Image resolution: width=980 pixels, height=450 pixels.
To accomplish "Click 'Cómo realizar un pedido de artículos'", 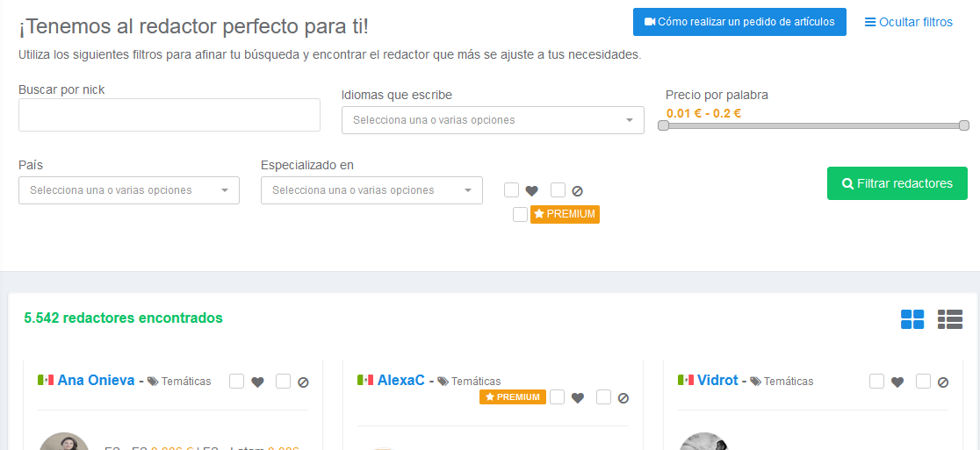I will (739, 22).
